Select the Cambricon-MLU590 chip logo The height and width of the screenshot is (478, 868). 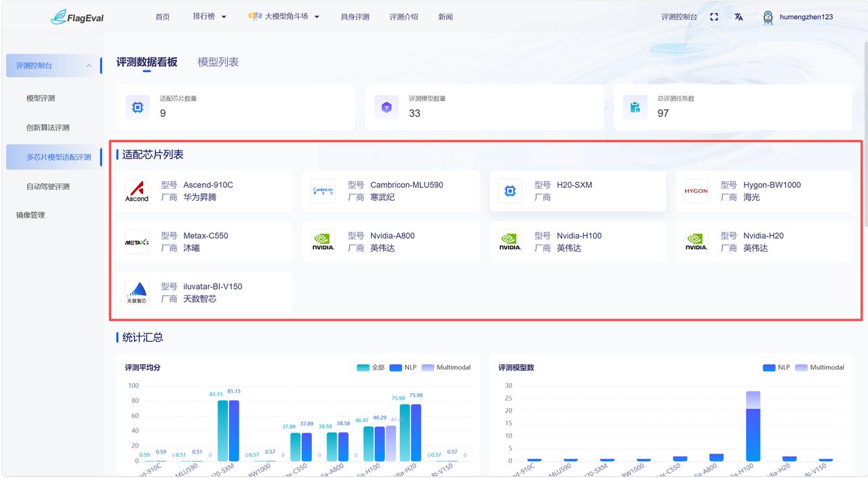tap(323, 191)
